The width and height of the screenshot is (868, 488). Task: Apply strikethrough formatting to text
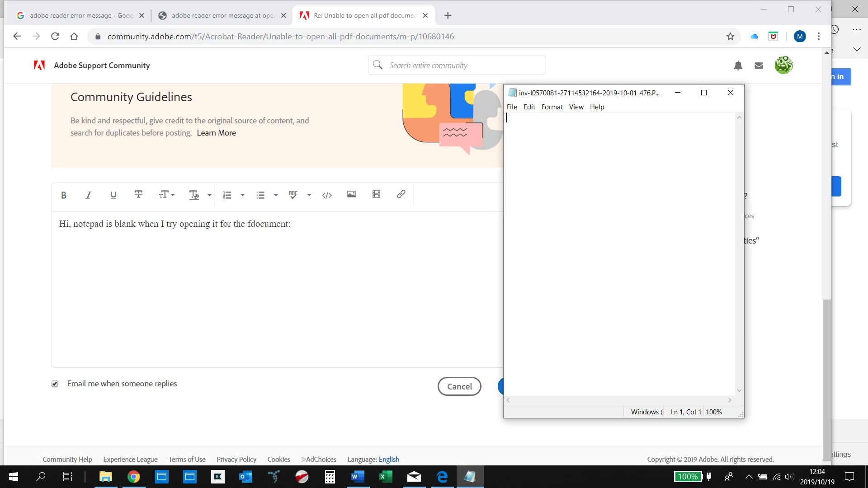click(x=138, y=194)
